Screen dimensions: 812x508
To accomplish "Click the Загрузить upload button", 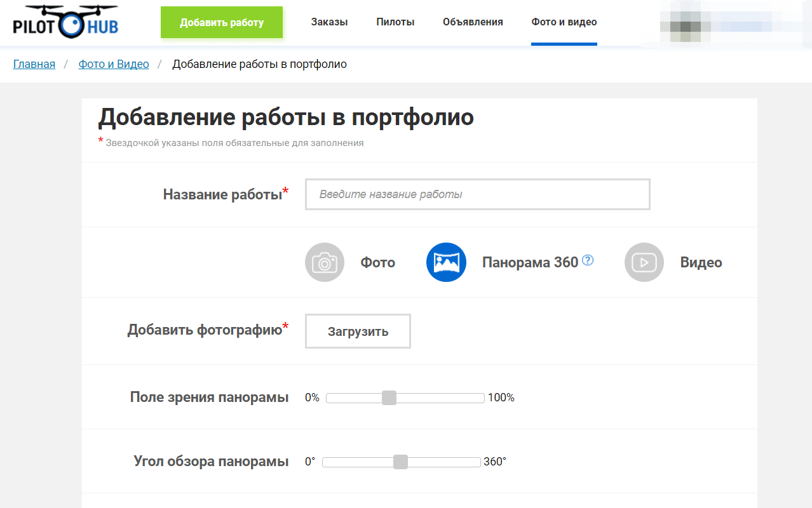I will 357,331.
